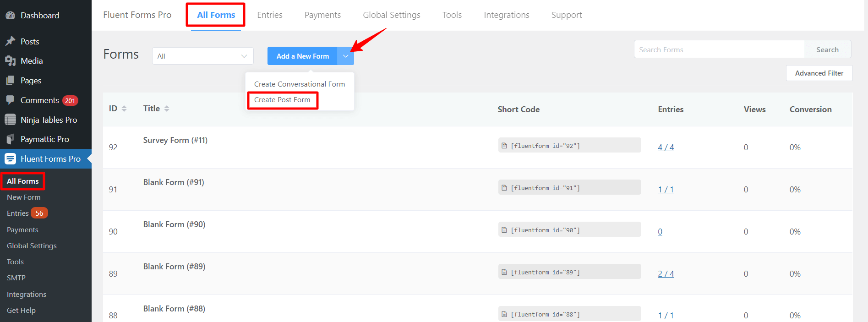Screen dimensions: 868x322
Task: Click the Views column header
Action: tap(755, 109)
